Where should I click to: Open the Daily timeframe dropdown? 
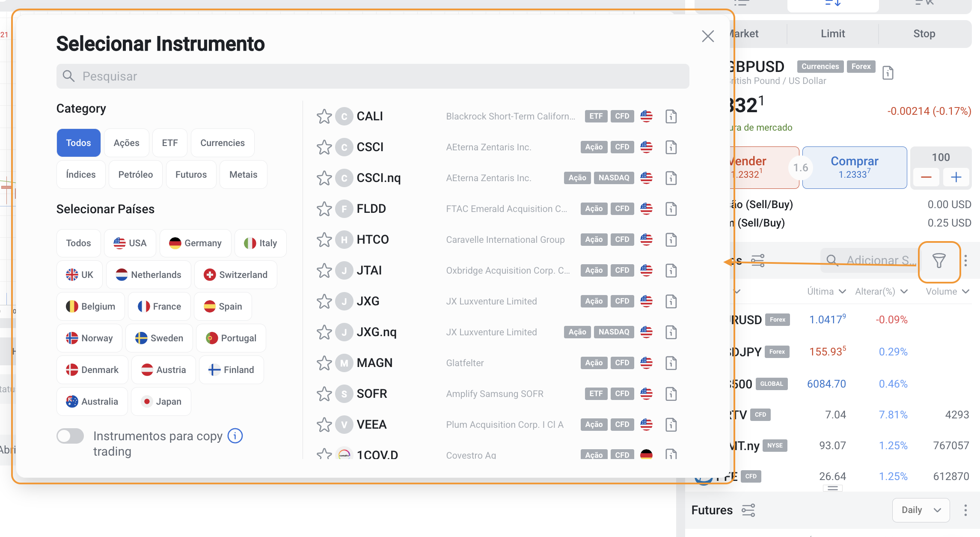pyautogui.click(x=921, y=510)
